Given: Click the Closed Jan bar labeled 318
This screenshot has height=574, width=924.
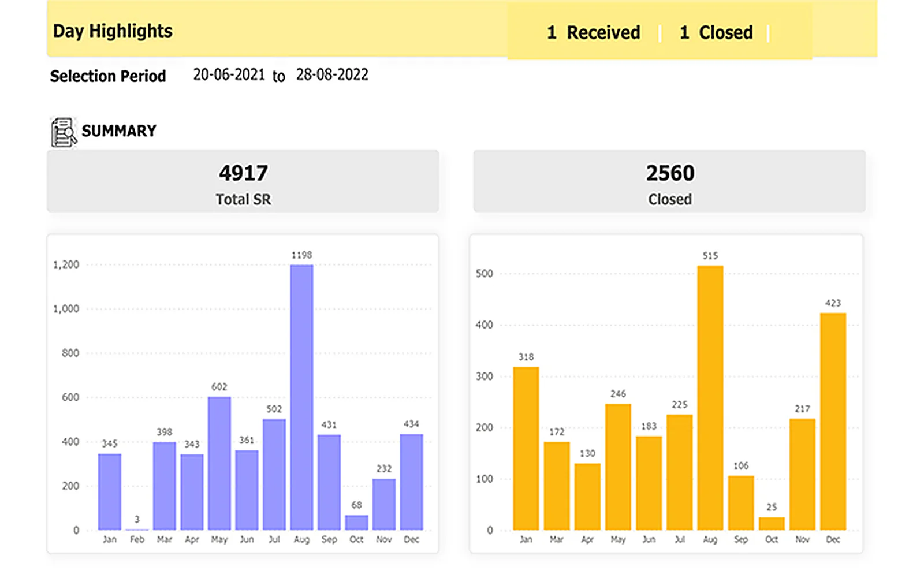Looking at the screenshot, I should click(x=526, y=449).
